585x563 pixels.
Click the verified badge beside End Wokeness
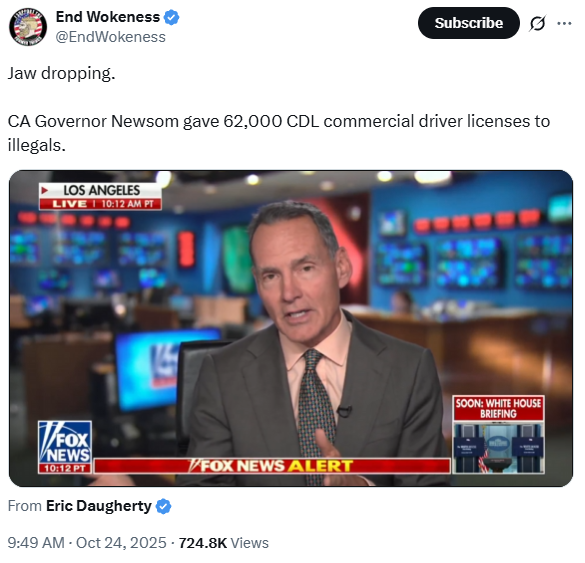(172, 17)
